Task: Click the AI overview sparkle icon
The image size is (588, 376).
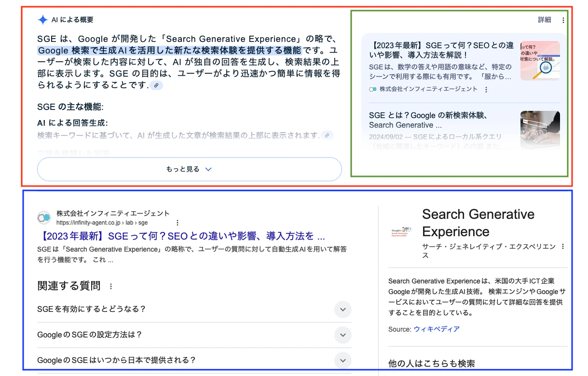Action: 43,20
